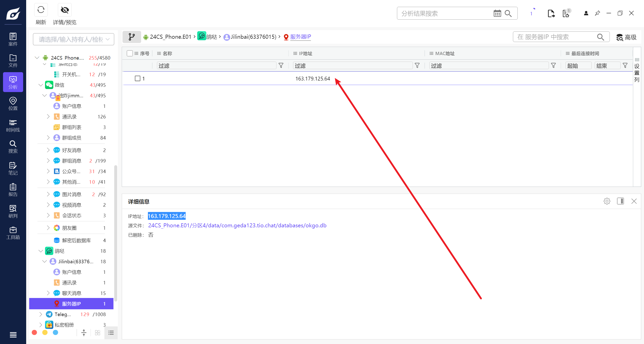Toggle the detail panel layout icon

click(x=620, y=201)
